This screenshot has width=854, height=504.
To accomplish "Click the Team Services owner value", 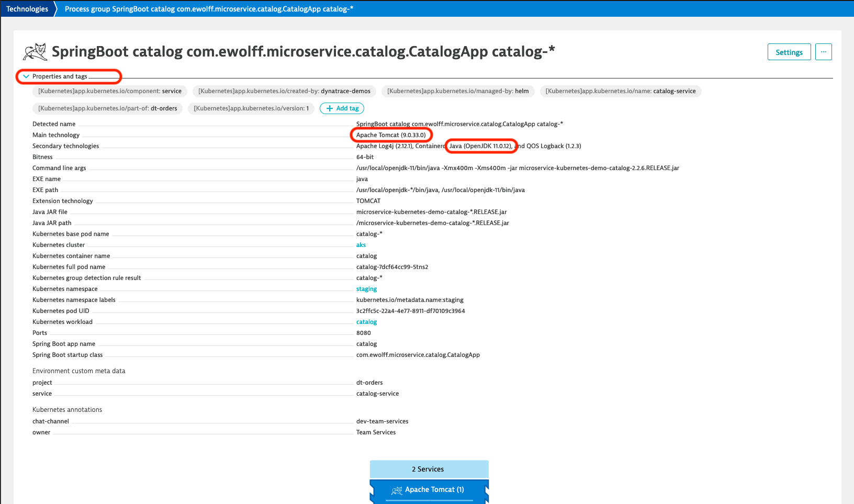I will point(376,432).
